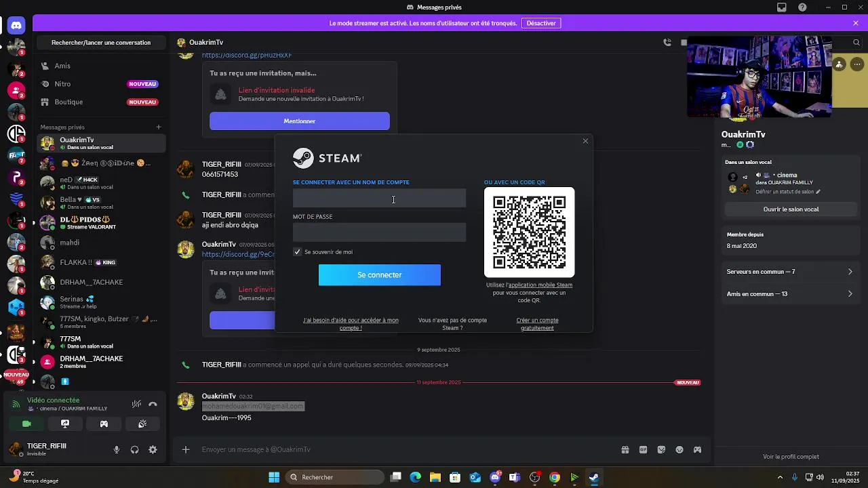
Task: Open the Bella conversation
Action: (100, 203)
